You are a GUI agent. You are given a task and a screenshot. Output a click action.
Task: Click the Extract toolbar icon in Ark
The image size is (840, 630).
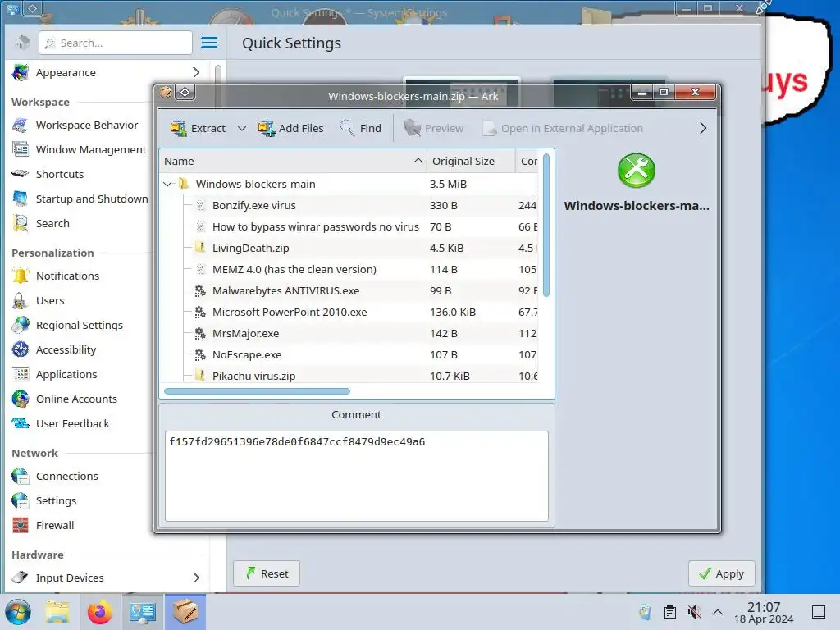(x=178, y=129)
